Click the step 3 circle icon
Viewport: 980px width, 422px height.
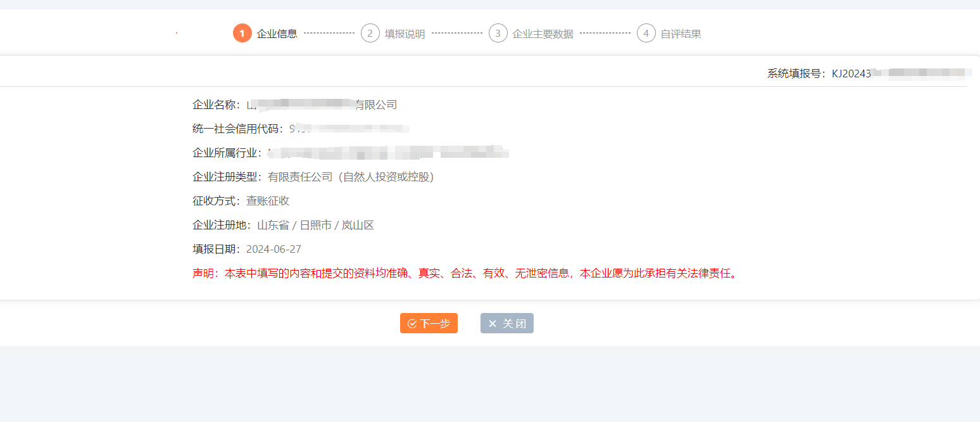point(498,33)
